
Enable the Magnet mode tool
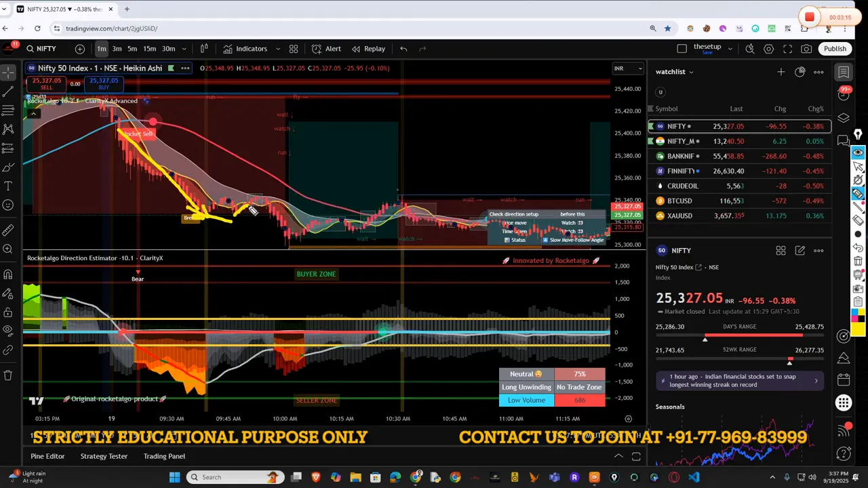point(8,274)
